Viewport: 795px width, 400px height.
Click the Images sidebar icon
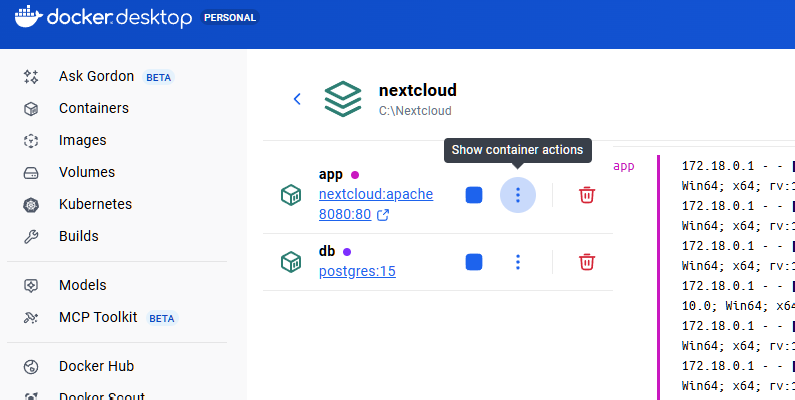tap(31, 140)
